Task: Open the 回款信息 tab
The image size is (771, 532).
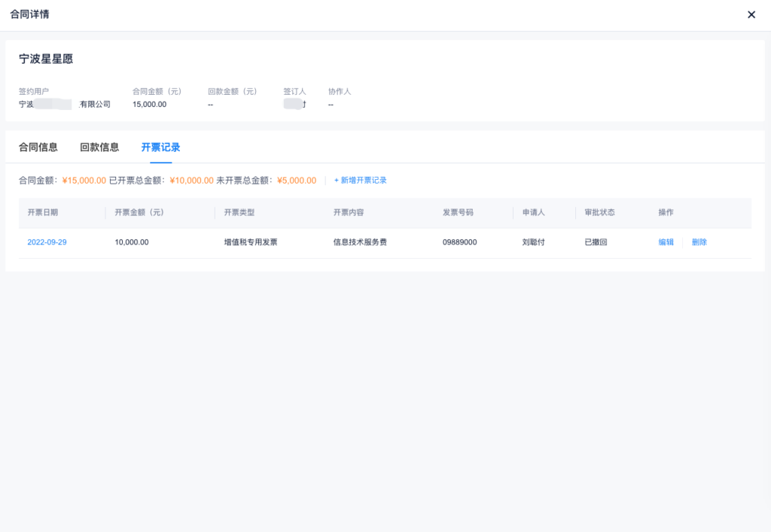Action: coord(99,147)
